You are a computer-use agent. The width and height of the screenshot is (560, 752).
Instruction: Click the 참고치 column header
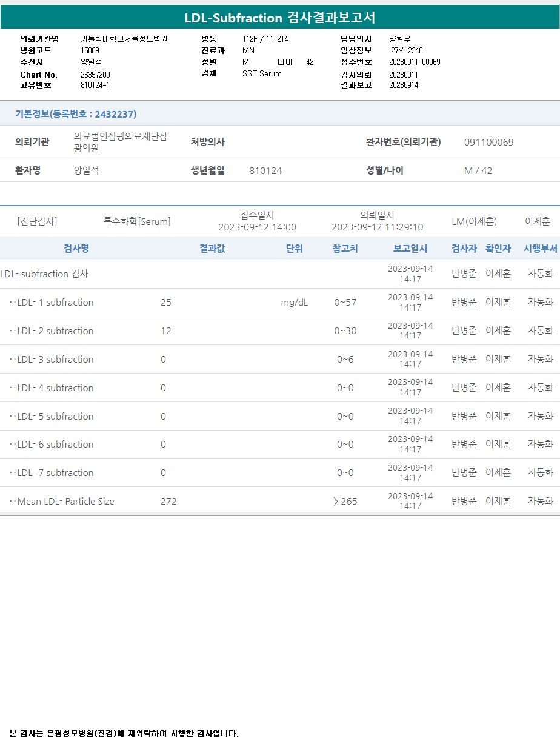(x=345, y=249)
